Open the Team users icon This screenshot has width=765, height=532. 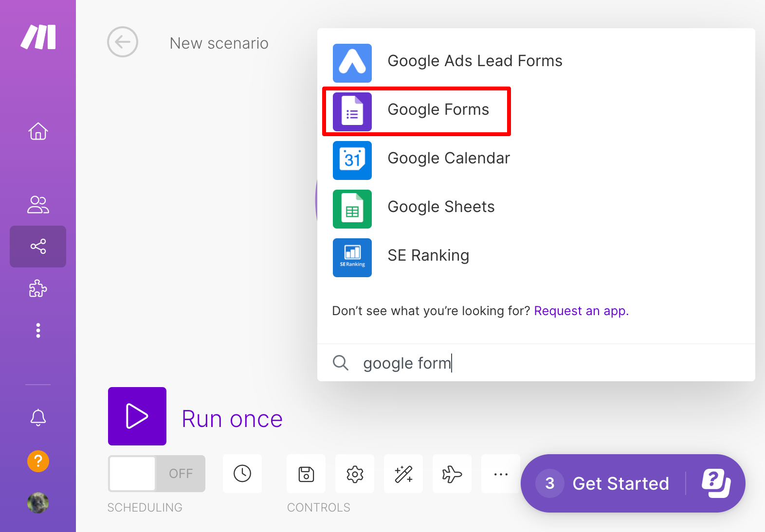pos(38,205)
